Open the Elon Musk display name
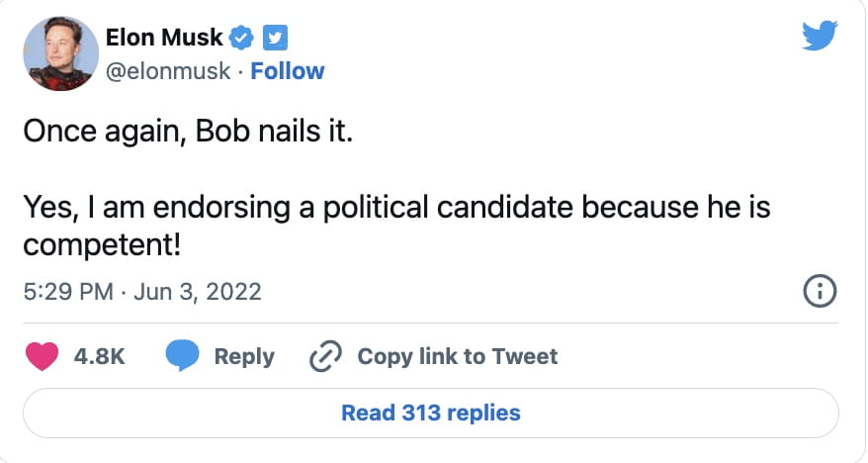 tap(163, 39)
